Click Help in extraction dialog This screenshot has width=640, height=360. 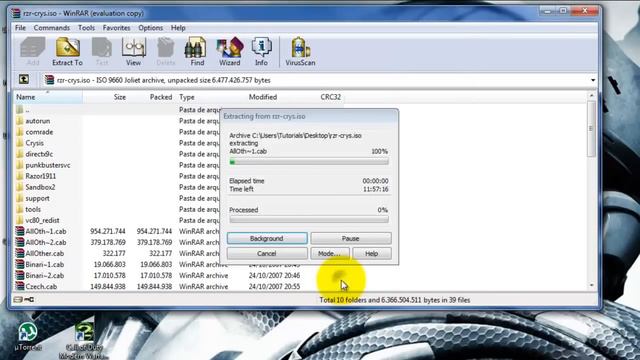(371, 253)
